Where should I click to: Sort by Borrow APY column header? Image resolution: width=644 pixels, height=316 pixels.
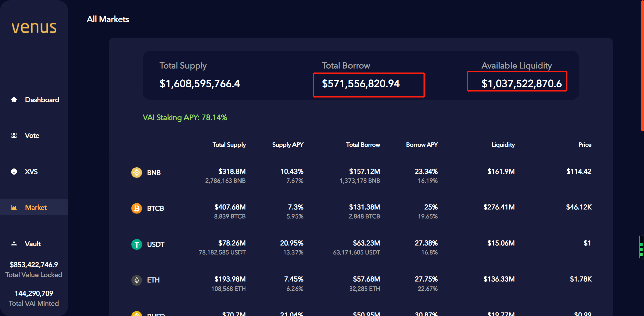click(422, 145)
